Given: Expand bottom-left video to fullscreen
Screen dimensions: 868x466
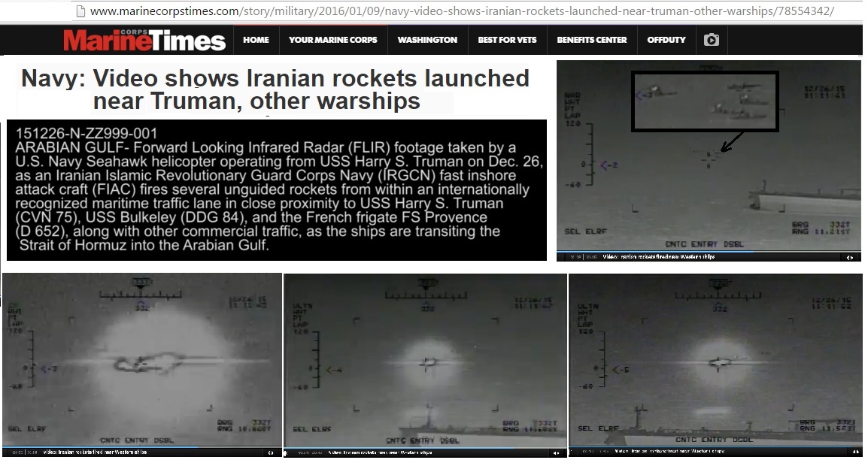Looking at the screenshot, I should (271, 452).
